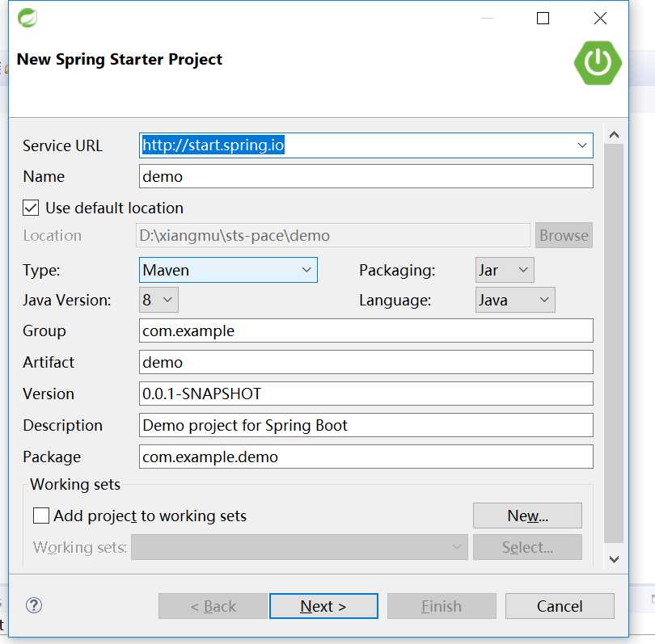
Task: Click the greyed Working sets: label
Action: click(x=80, y=547)
